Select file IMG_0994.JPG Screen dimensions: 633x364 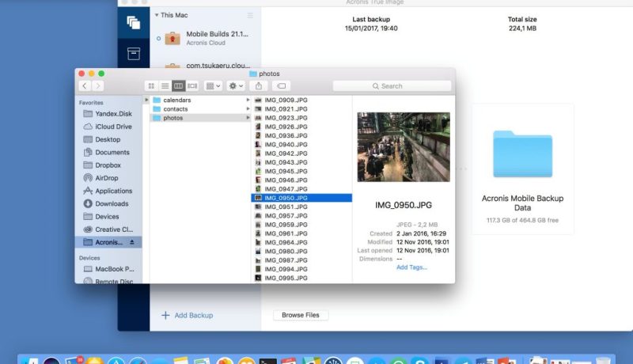301,269
